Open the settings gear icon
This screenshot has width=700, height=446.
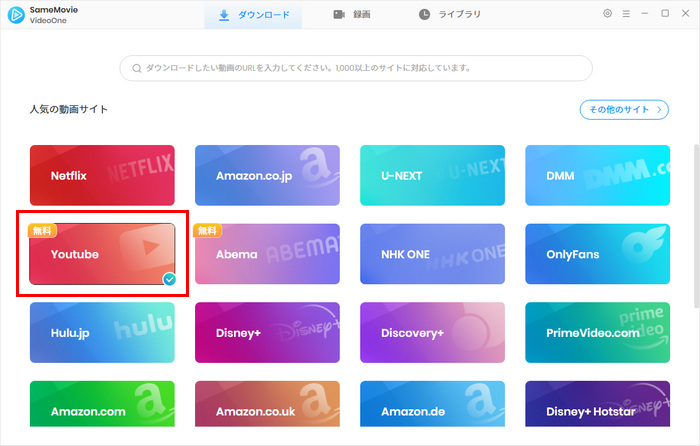(607, 13)
